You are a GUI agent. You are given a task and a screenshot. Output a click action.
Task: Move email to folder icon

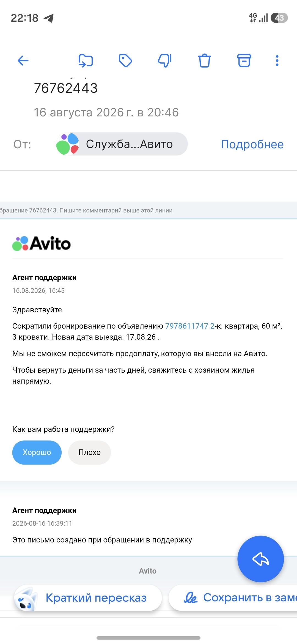pyautogui.click(x=86, y=61)
